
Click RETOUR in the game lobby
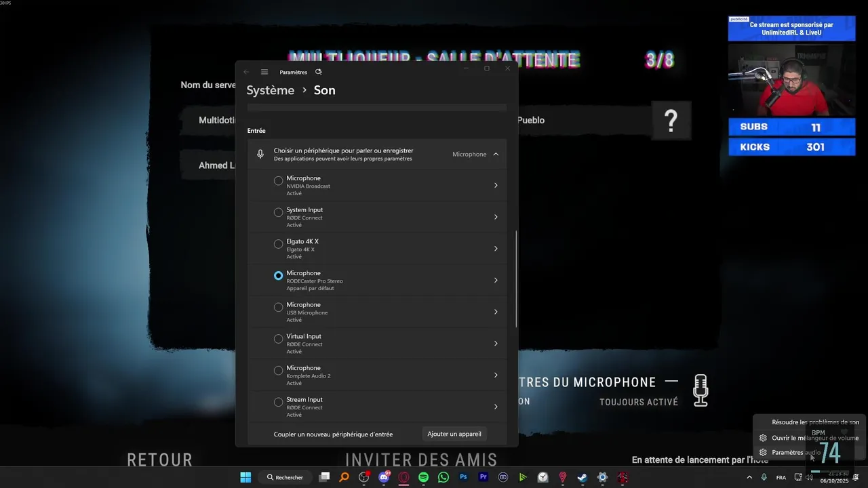coord(160,460)
